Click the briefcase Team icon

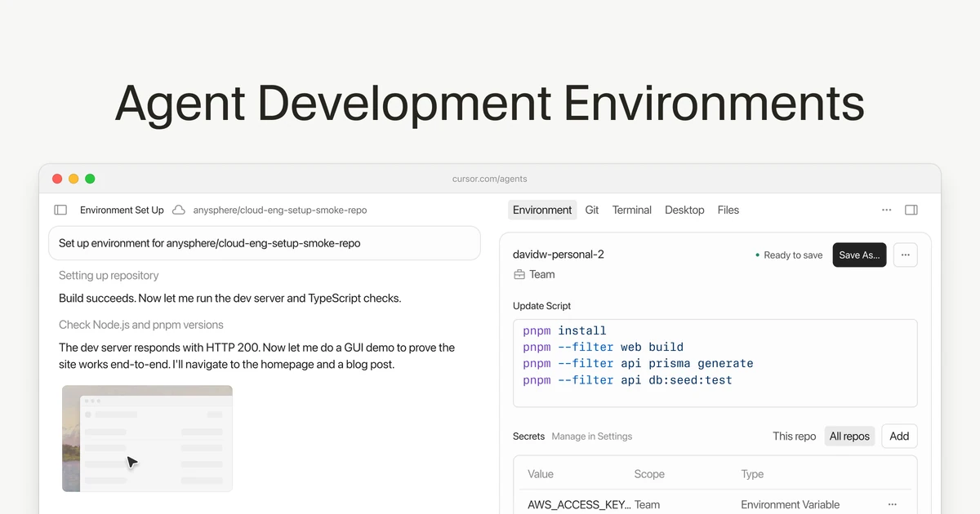click(x=519, y=275)
